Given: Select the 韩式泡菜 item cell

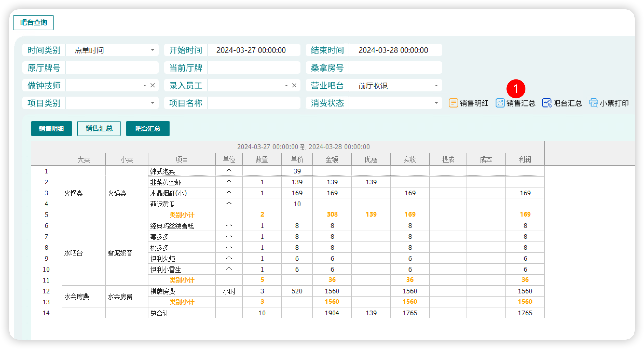Looking at the screenshot, I should pos(182,171).
